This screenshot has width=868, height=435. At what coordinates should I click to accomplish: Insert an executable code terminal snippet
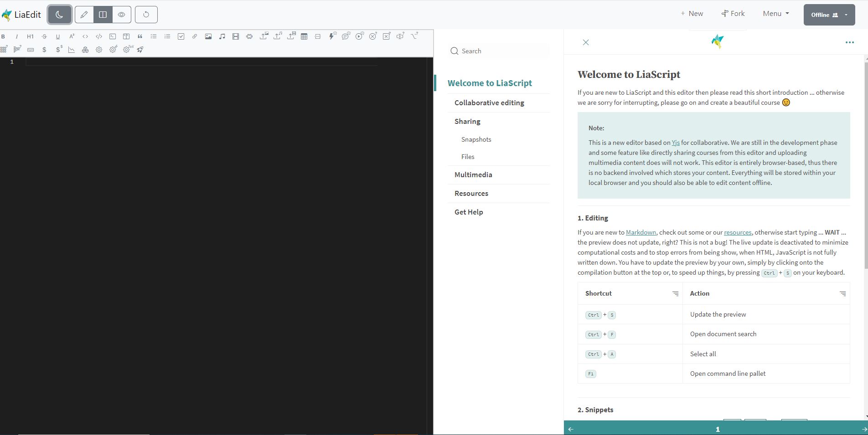[113, 36]
